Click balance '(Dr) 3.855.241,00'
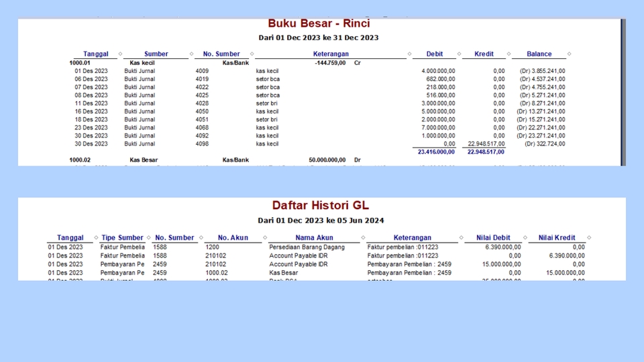The width and height of the screenshot is (644, 362). (x=543, y=71)
